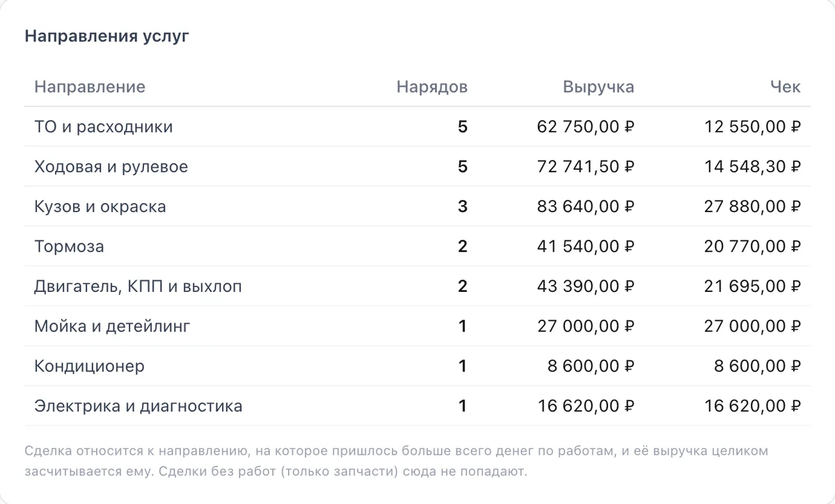This screenshot has height=504, width=835.
Task: Click the average check 12 550,00 ₽
Action: click(753, 127)
